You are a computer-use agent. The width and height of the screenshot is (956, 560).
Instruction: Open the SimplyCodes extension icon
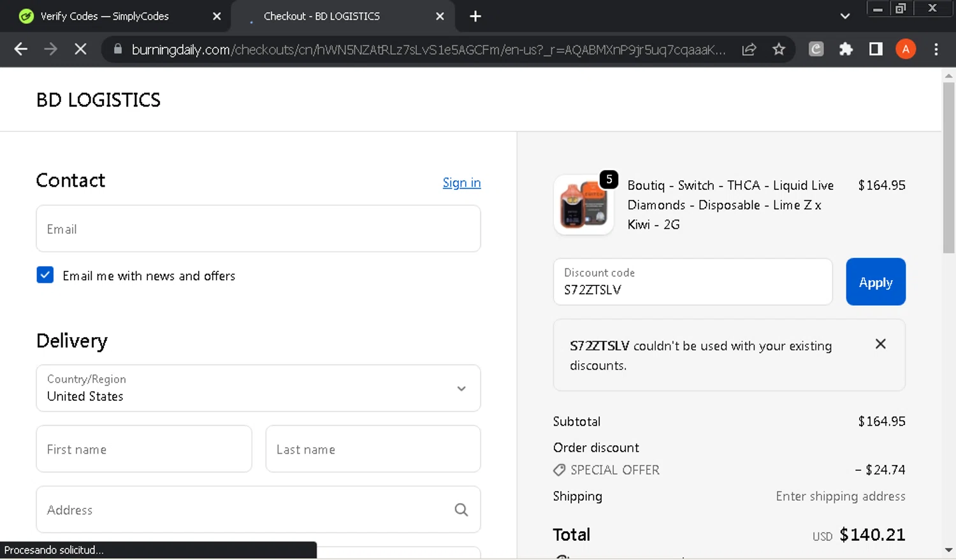pyautogui.click(x=816, y=49)
